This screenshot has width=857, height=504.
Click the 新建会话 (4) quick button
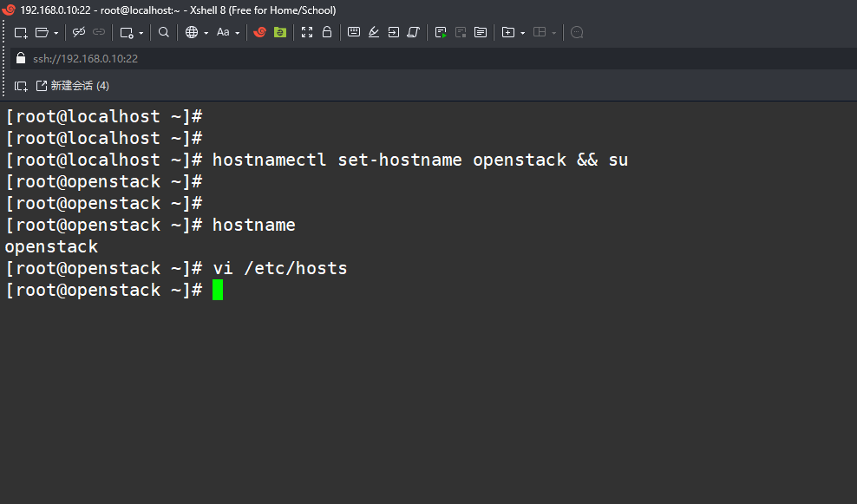tap(73, 86)
